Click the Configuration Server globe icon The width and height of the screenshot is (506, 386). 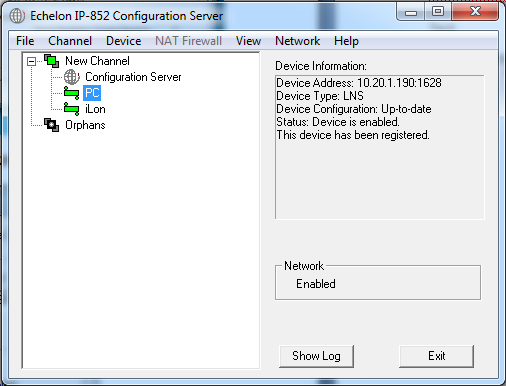[72, 77]
